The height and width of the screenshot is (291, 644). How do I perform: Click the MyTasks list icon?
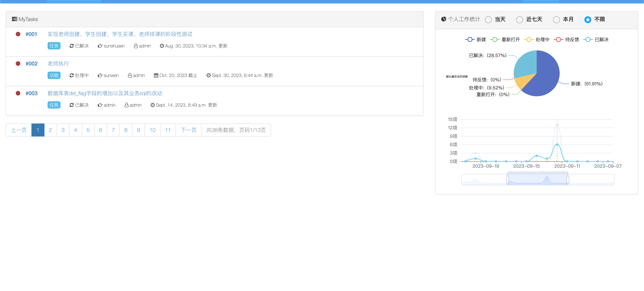(x=15, y=19)
